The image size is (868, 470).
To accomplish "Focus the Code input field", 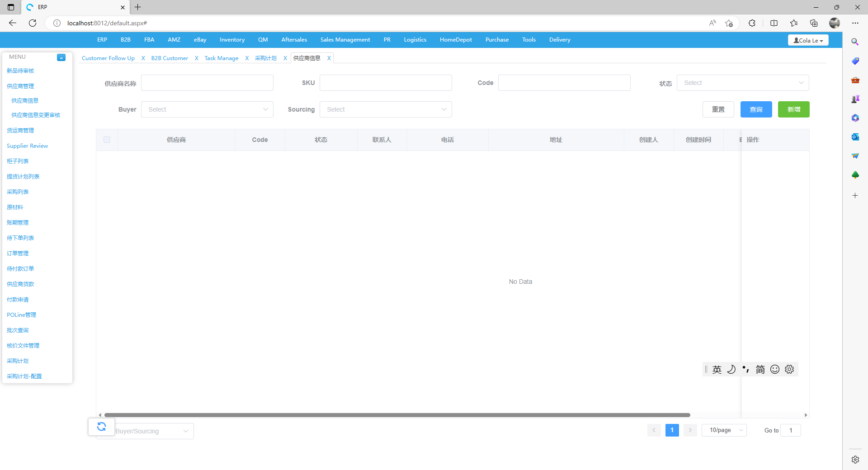I will click(x=564, y=83).
